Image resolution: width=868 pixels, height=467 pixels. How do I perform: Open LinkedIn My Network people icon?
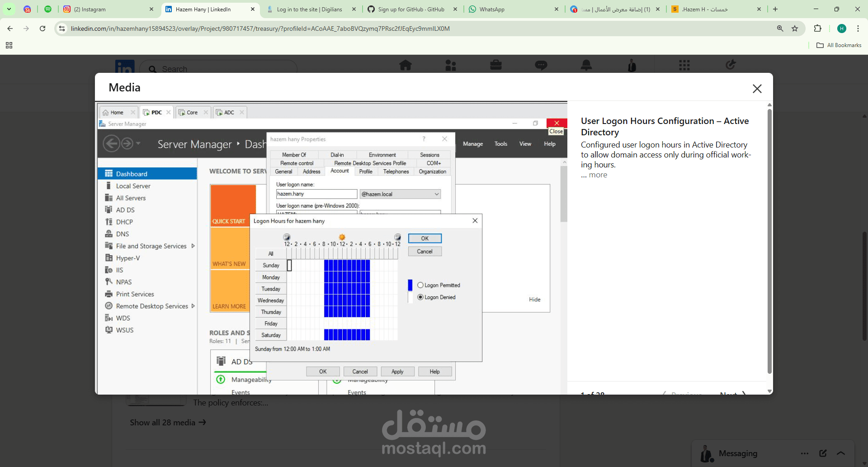click(451, 65)
